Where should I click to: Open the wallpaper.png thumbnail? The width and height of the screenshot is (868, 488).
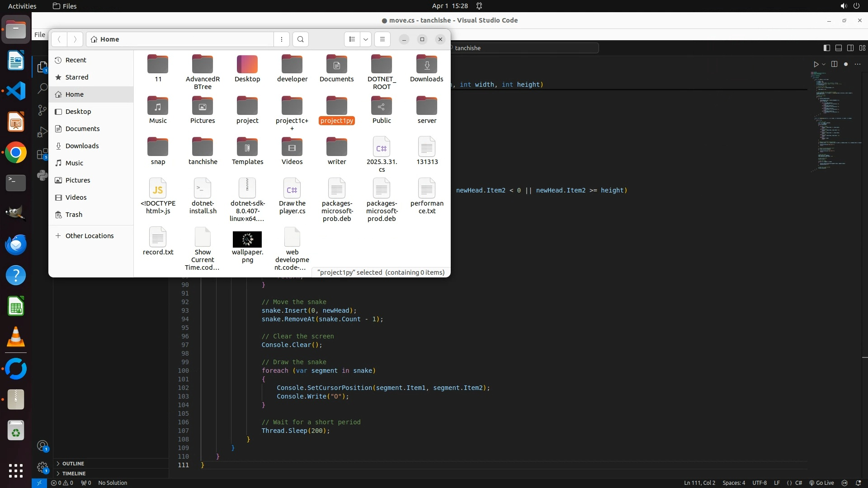(x=247, y=239)
